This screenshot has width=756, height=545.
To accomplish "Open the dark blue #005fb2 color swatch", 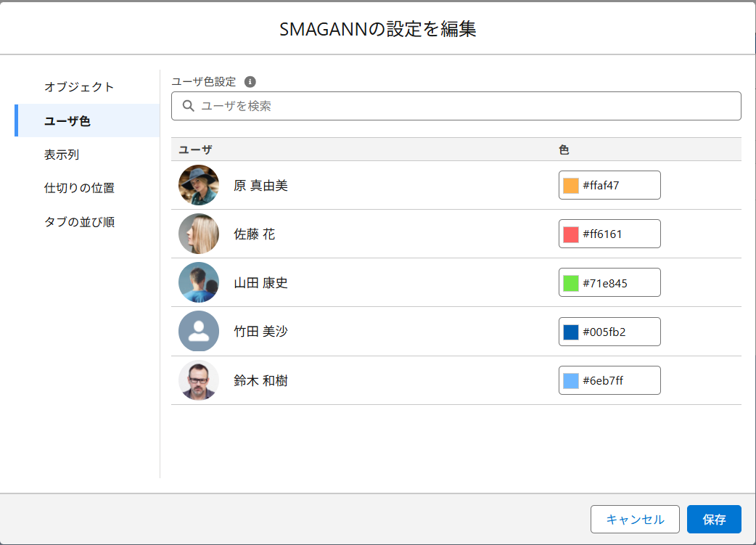I will (571, 332).
